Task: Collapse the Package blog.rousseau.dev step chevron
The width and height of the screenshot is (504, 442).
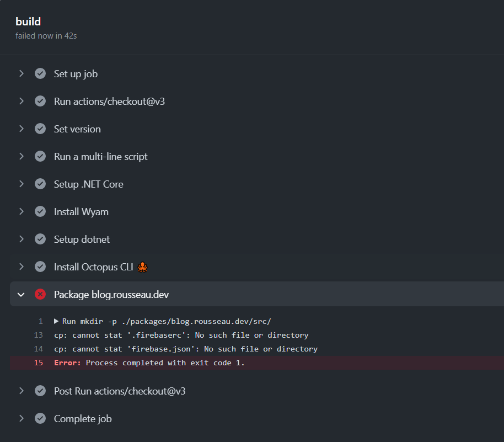Action: click(21, 294)
